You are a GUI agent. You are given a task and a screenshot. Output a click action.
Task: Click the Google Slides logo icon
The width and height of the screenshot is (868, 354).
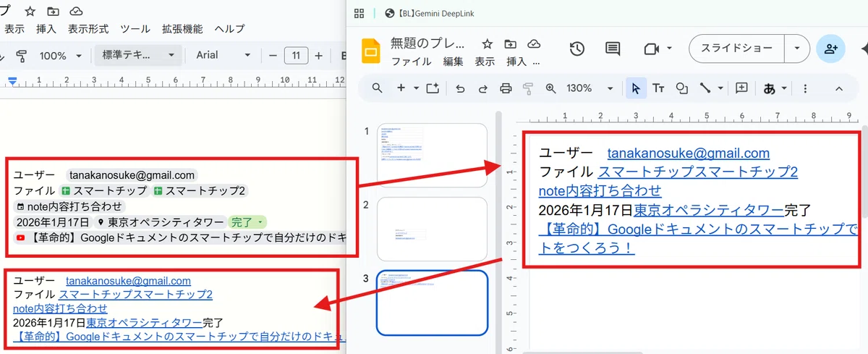click(370, 51)
